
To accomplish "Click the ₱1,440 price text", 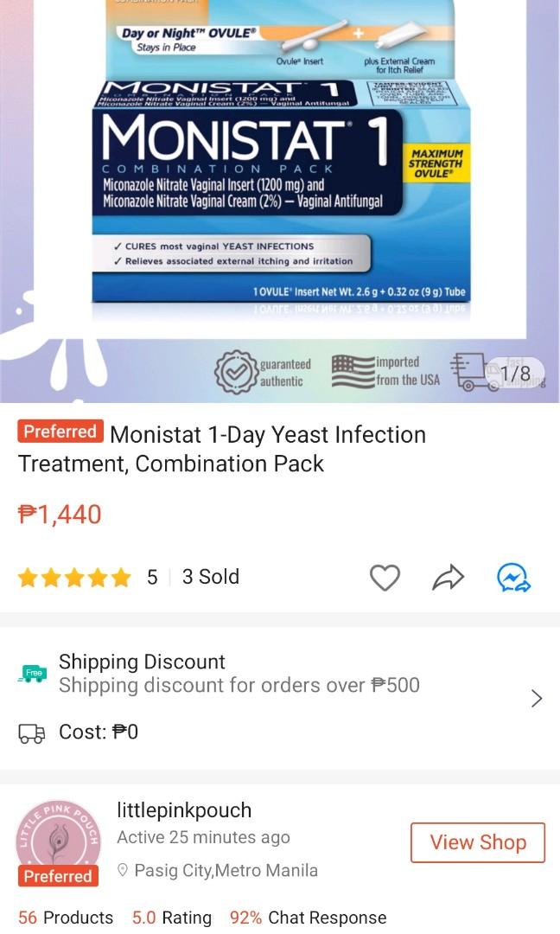I will 60,514.
